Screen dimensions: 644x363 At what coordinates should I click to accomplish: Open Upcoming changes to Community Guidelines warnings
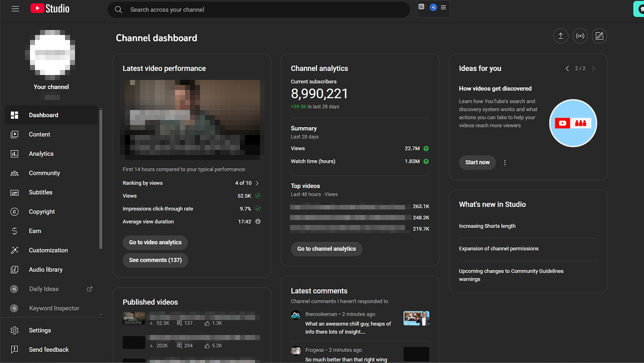[511, 275]
